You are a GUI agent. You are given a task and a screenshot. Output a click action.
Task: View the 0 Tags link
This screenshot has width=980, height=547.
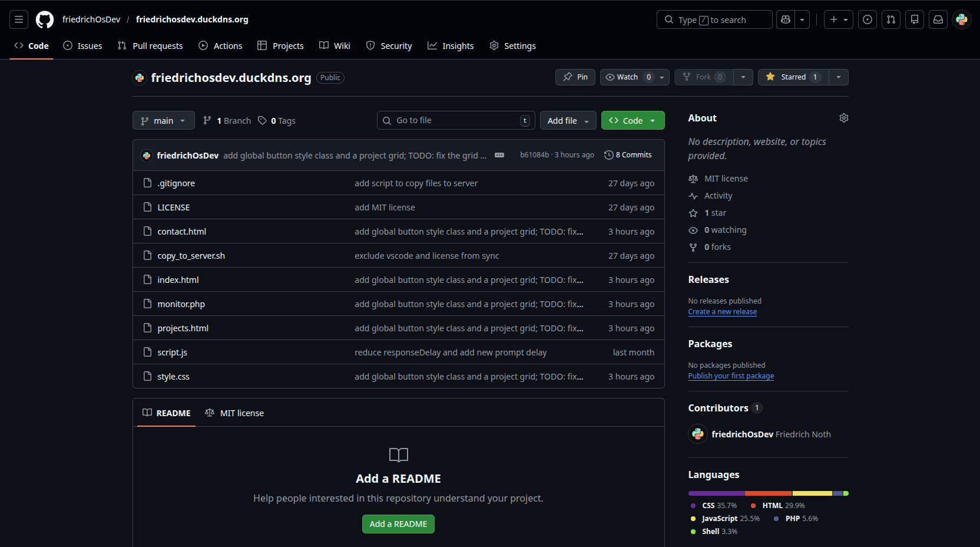point(277,121)
